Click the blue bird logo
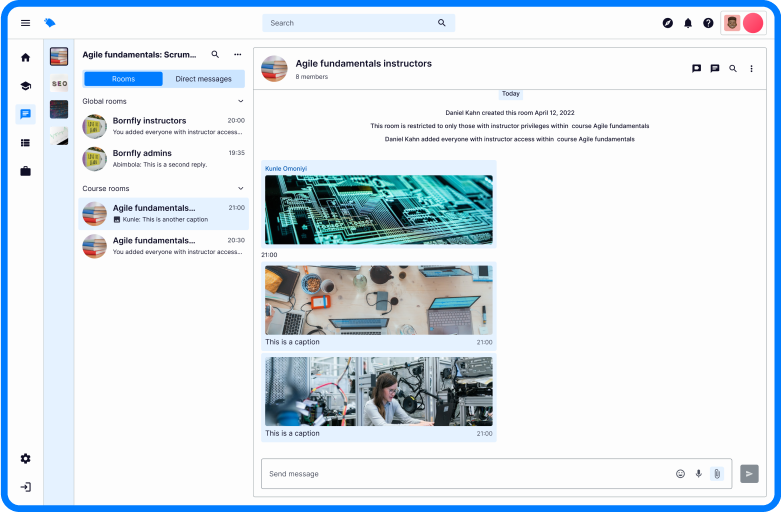This screenshot has width=781, height=512. coord(50,23)
